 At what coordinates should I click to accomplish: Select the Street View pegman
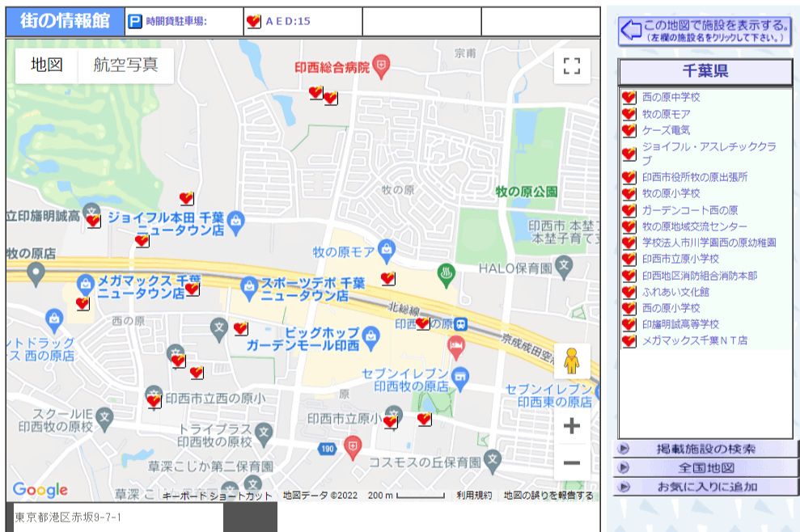571,361
